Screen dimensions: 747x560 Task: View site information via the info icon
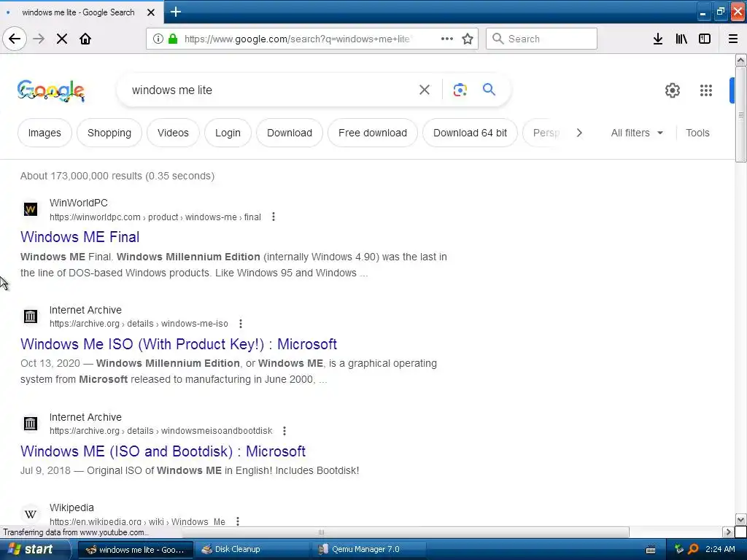click(x=158, y=39)
